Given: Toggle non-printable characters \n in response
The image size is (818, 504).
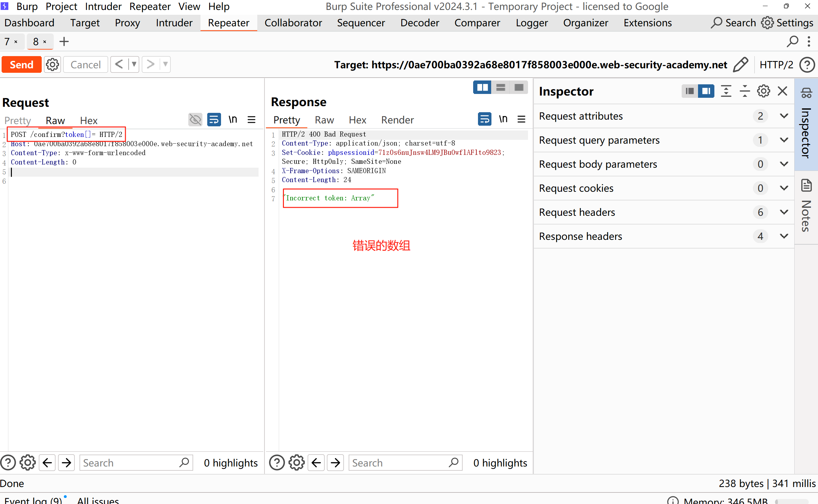Looking at the screenshot, I should pyautogui.click(x=503, y=119).
